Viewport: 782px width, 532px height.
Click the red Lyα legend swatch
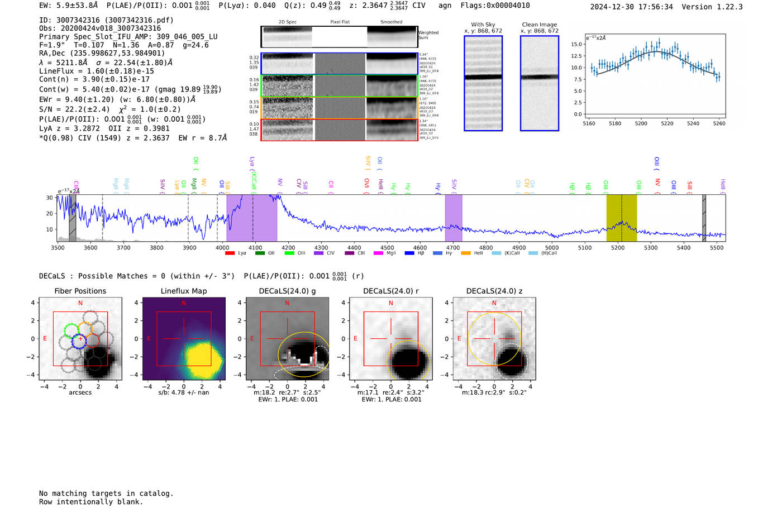230,253
